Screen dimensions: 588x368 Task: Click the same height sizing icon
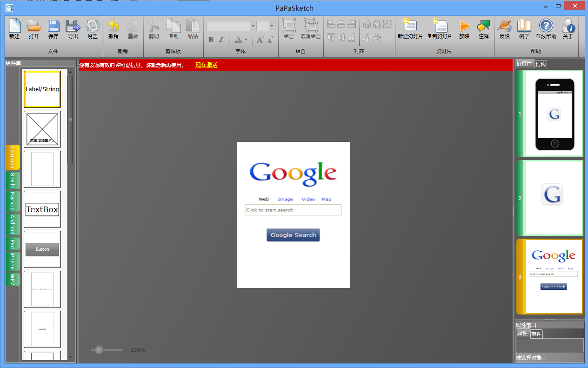click(x=377, y=24)
